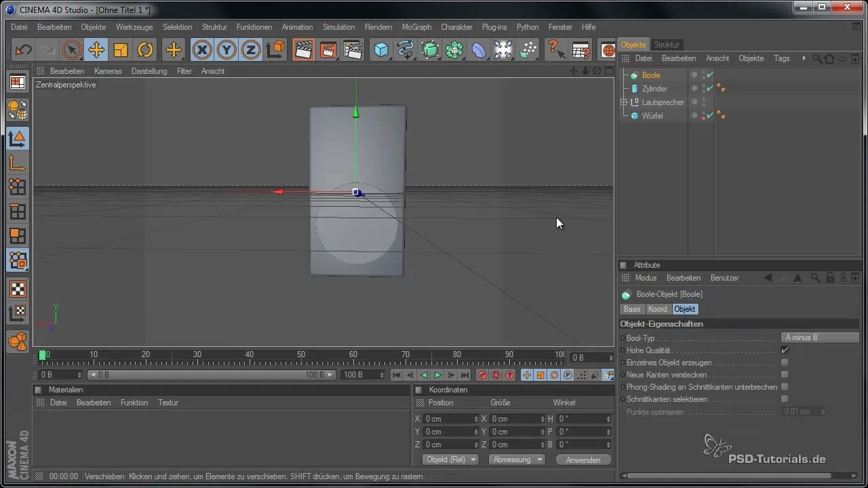Image resolution: width=868 pixels, height=488 pixels.
Task: Switch the coordinate system icon
Action: (275, 50)
